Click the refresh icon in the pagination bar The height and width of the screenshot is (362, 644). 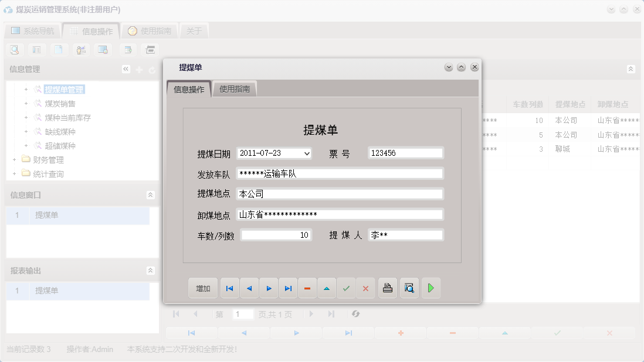[x=355, y=314]
